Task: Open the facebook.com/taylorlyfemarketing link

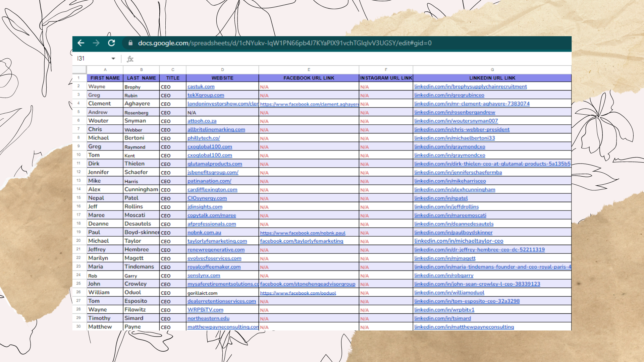Action: pyautogui.click(x=301, y=241)
